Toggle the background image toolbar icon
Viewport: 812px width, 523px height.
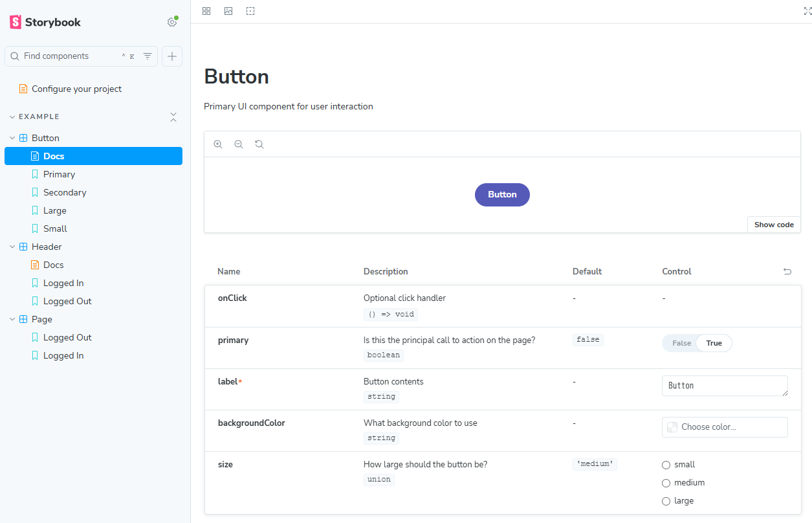point(228,11)
